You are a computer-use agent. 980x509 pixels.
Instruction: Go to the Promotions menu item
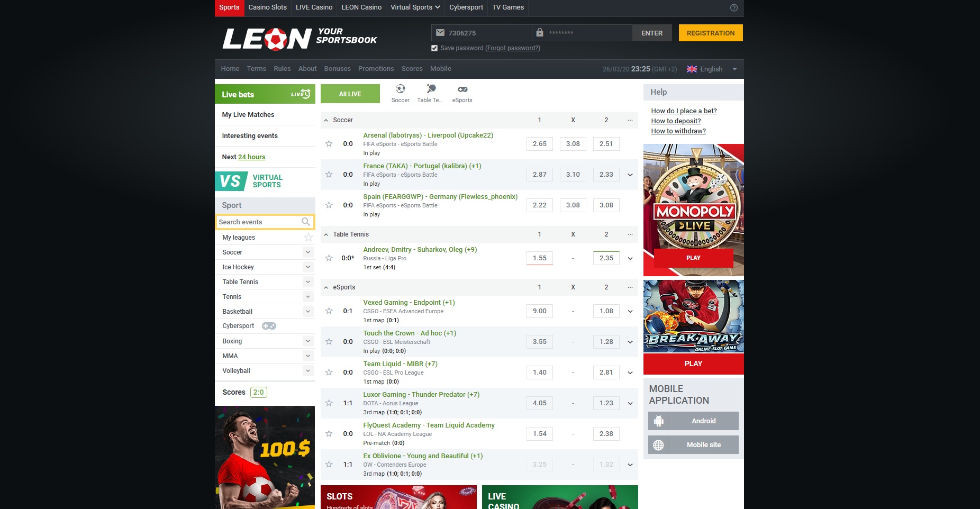[x=376, y=69]
